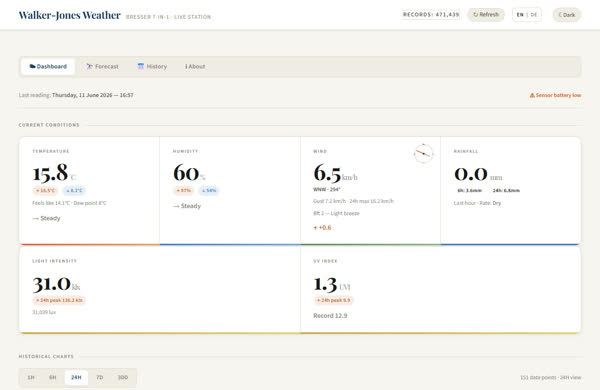600x390 pixels.
Task: Click the Walker-Jones Weather title
Action: (x=70, y=15)
